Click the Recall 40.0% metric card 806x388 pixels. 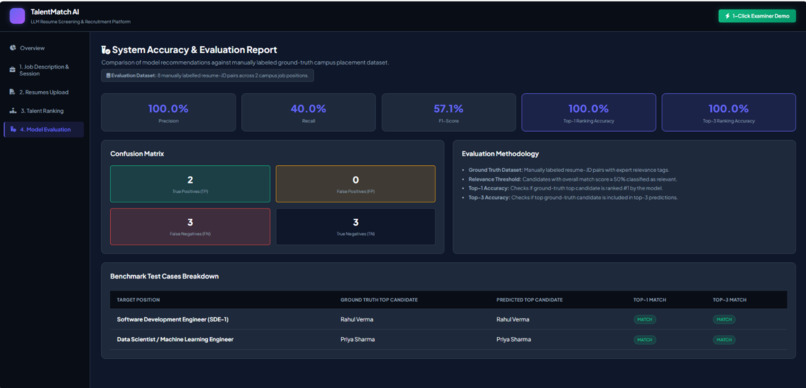click(x=308, y=113)
